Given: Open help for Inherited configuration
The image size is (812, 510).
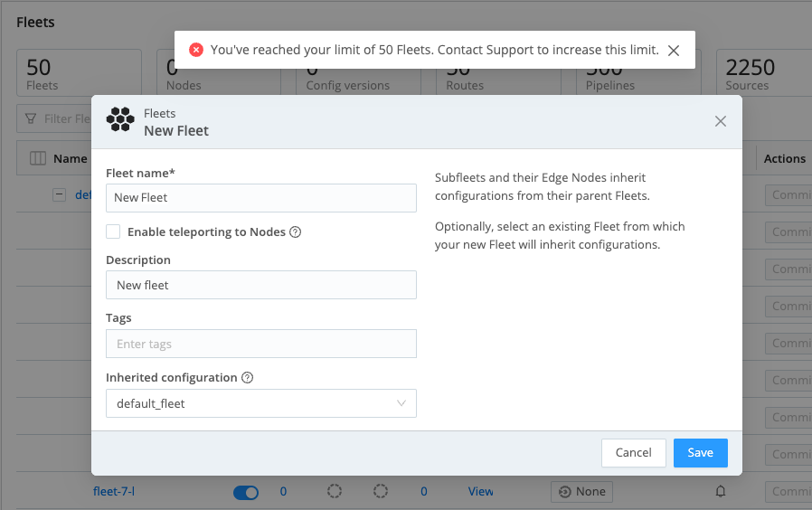Looking at the screenshot, I should (247, 378).
